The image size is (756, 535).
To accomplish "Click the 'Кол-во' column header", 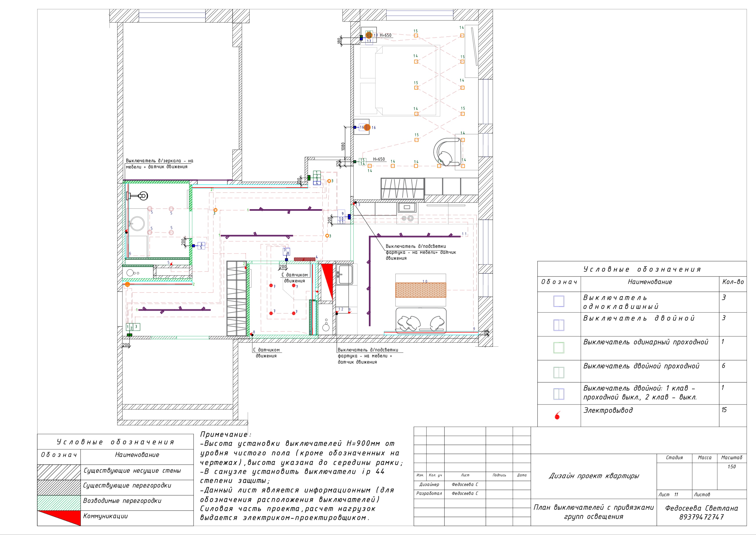I will pyautogui.click(x=733, y=282).
